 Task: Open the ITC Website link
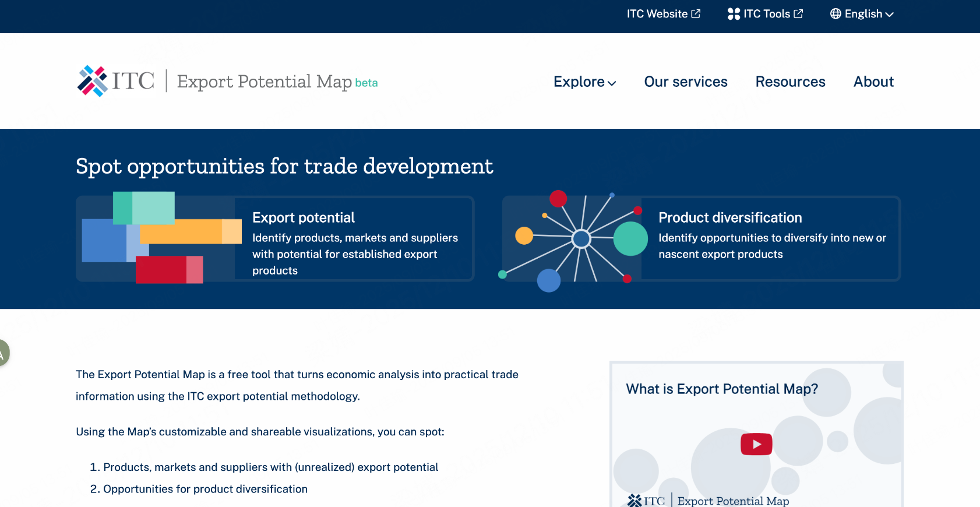[657, 14]
